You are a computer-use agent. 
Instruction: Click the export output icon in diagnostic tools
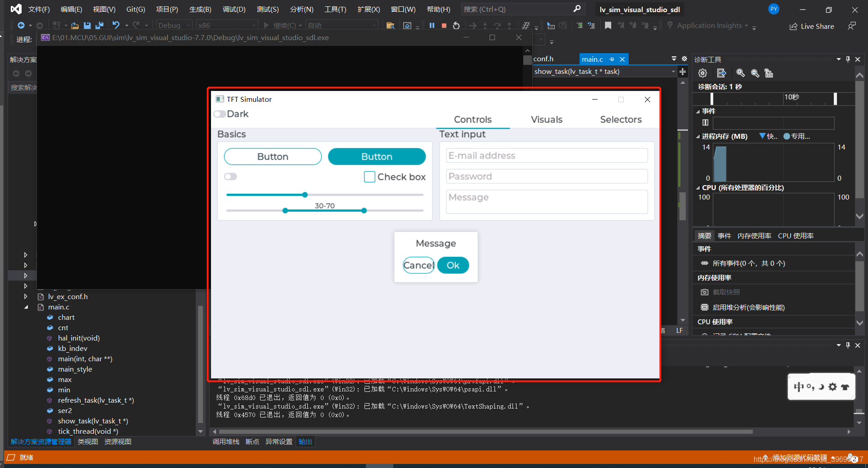click(x=721, y=73)
